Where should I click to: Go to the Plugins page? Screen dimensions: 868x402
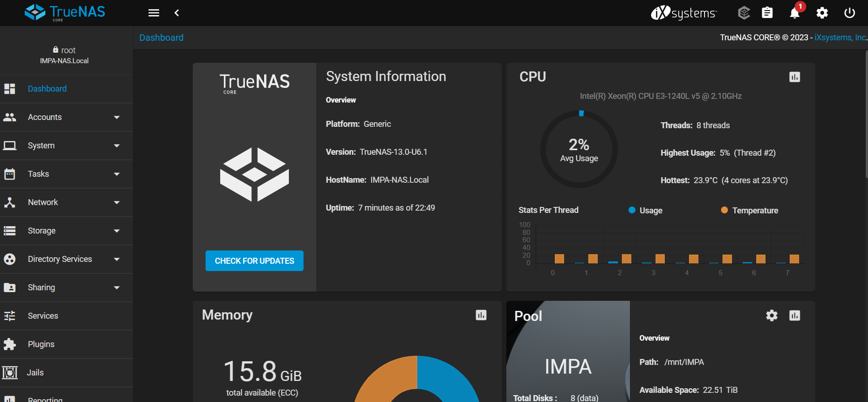pyautogui.click(x=41, y=344)
